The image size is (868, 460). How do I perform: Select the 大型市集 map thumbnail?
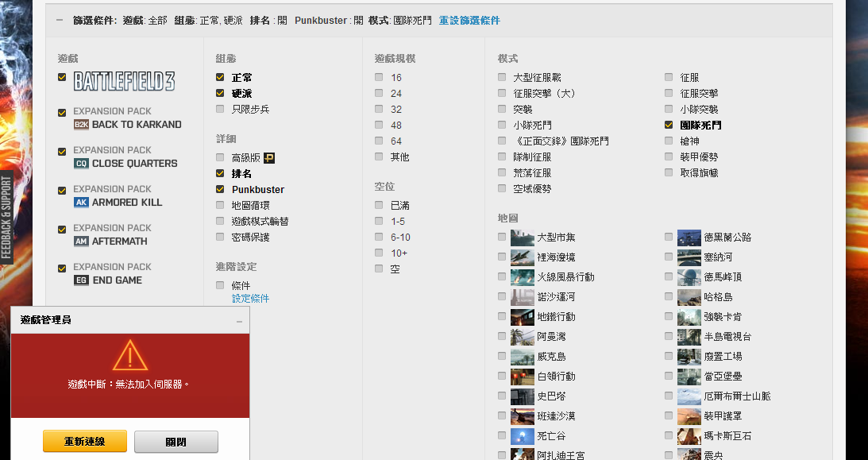coord(522,238)
